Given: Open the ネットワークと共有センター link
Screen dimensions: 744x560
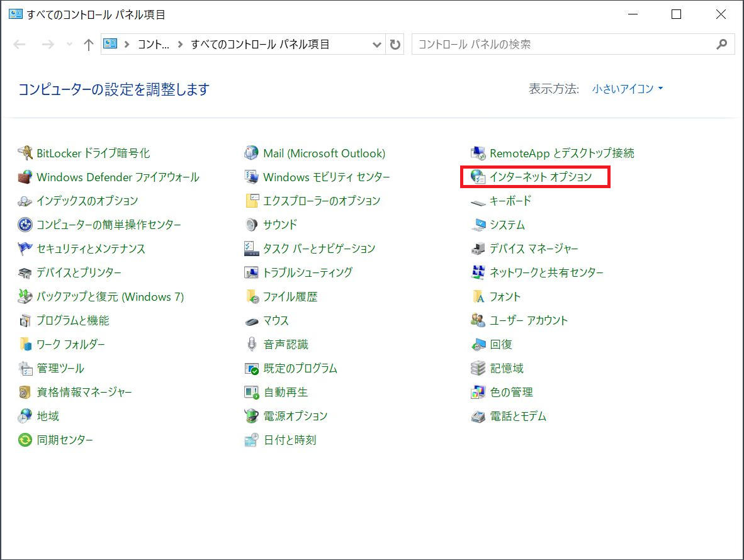Looking at the screenshot, I should (x=546, y=272).
